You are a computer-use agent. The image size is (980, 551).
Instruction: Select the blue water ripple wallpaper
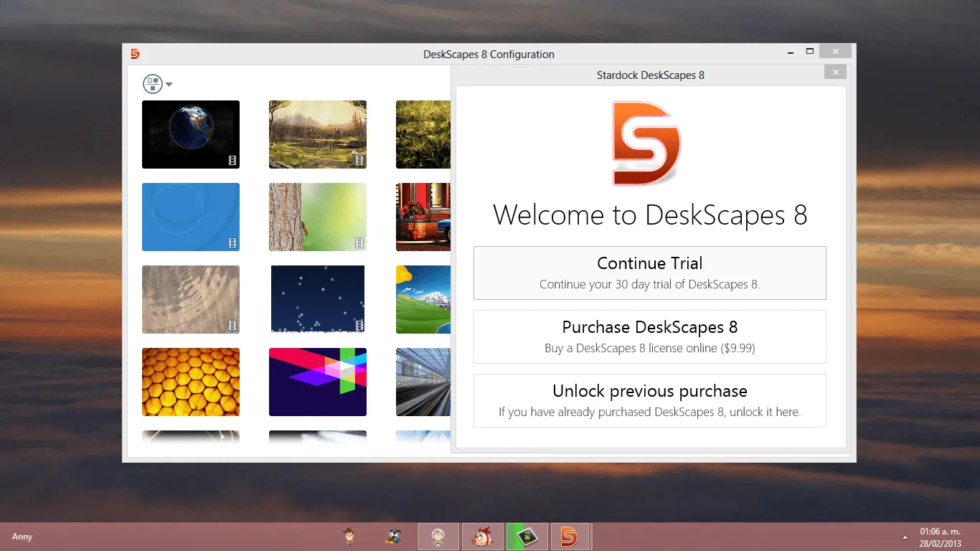(191, 217)
